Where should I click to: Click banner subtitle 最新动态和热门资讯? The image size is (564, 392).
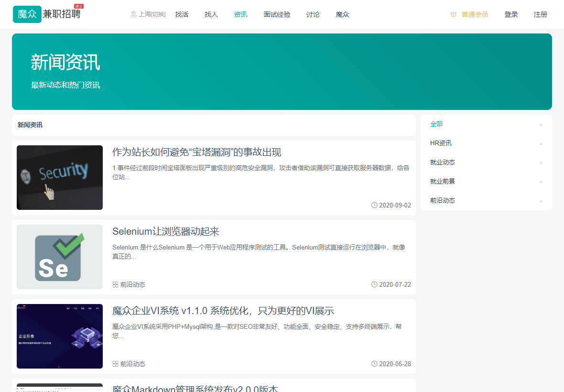point(65,85)
